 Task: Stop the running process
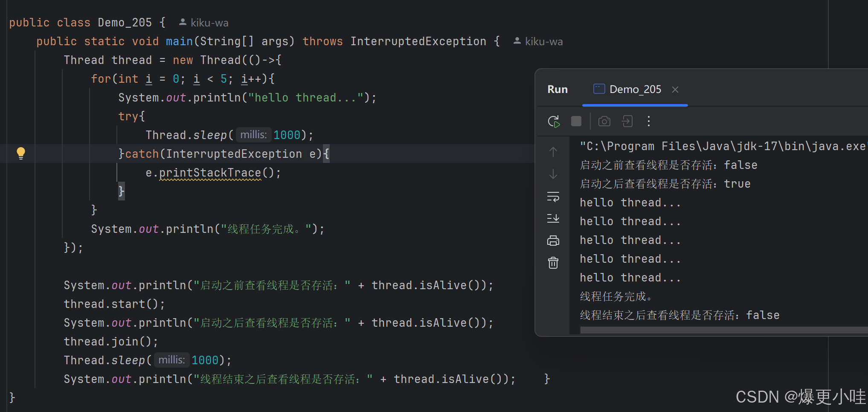(576, 121)
